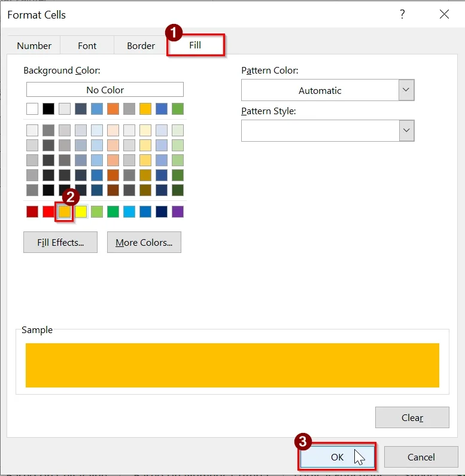Select the light blue standard color

pyautogui.click(x=129, y=212)
